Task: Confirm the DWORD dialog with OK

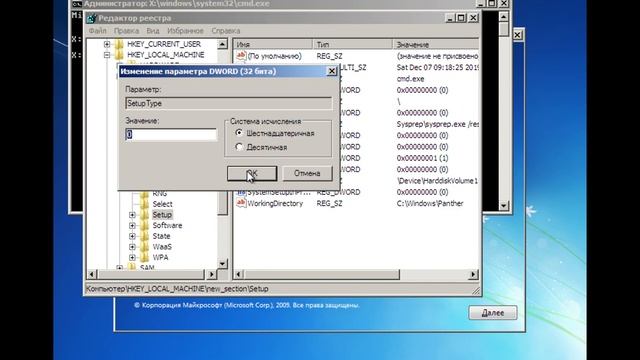Action: tap(252, 173)
